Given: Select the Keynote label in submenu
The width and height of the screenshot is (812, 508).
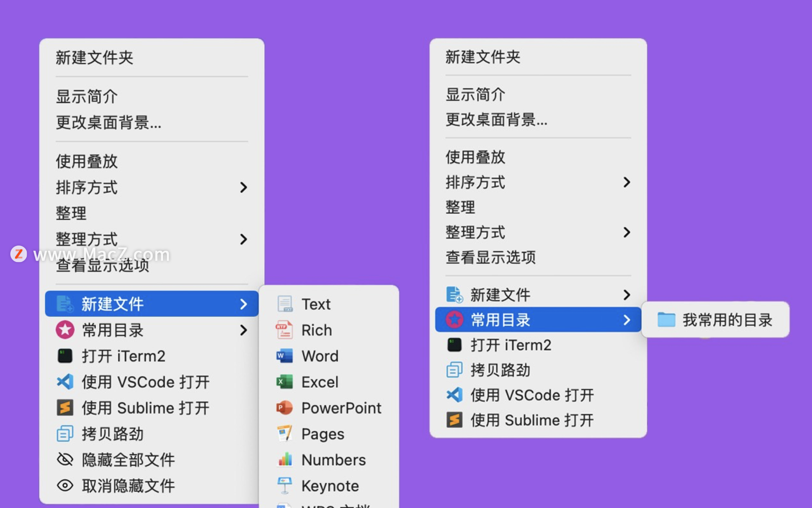Looking at the screenshot, I should click(330, 486).
